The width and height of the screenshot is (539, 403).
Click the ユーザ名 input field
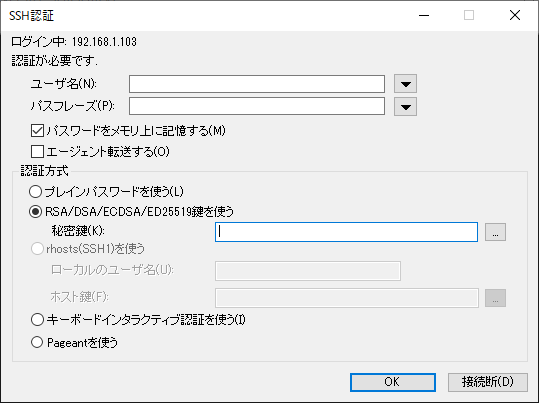(257, 84)
